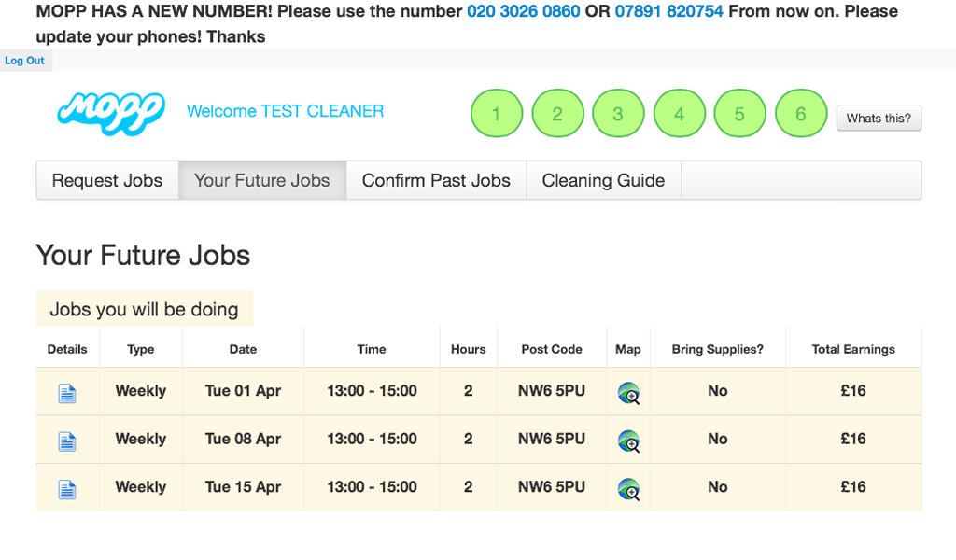Click the Post Code column header
This screenshot has height=560, width=956.
click(552, 349)
